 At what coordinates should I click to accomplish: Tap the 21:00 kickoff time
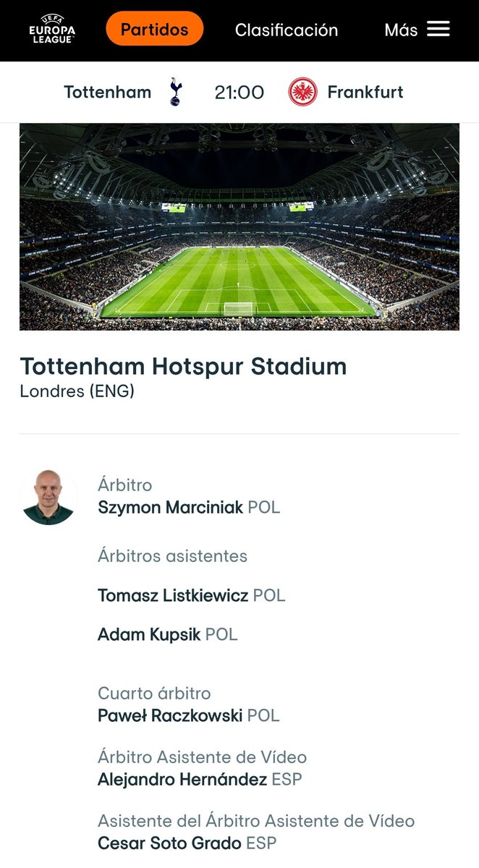[x=239, y=92]
